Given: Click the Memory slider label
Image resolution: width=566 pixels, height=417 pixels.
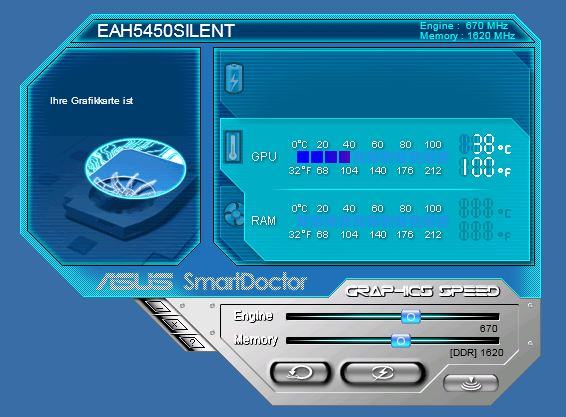Looking at the screenshot, I should click(x=256, y=340).
